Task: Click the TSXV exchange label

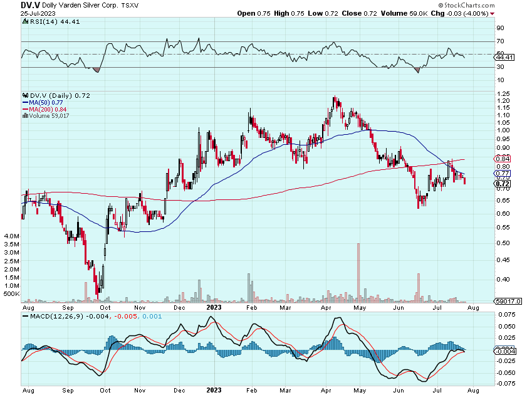Action: pyautogui.click(x=130, y=6)
